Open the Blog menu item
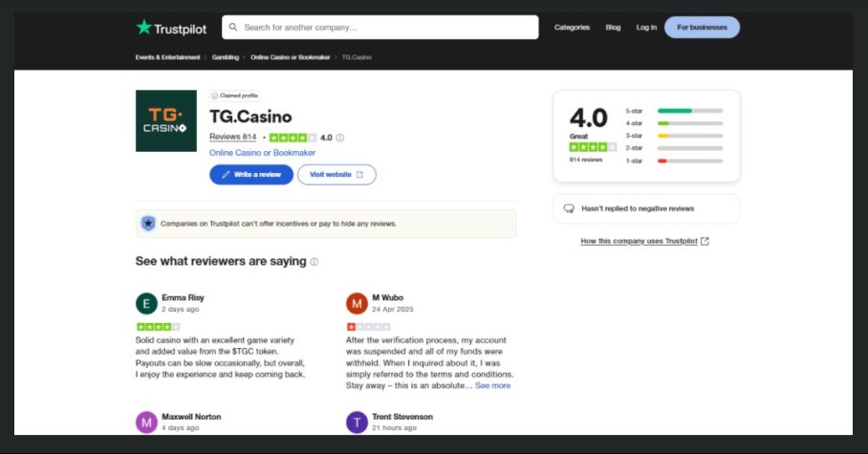Image resolution: width=868 pixels, height=454 pixels. point(613,28)
